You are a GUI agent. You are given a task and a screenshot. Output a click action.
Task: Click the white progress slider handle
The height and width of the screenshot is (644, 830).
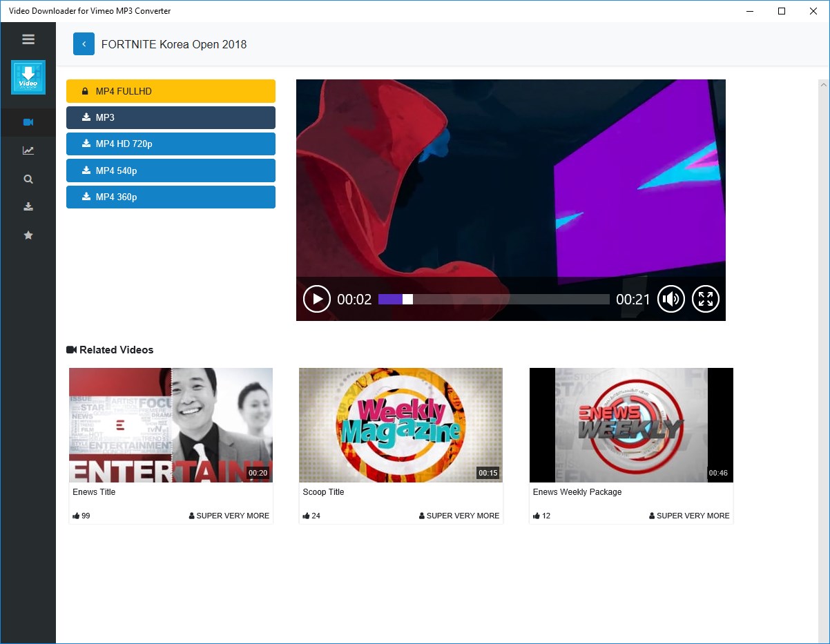(x=407, y=299)
